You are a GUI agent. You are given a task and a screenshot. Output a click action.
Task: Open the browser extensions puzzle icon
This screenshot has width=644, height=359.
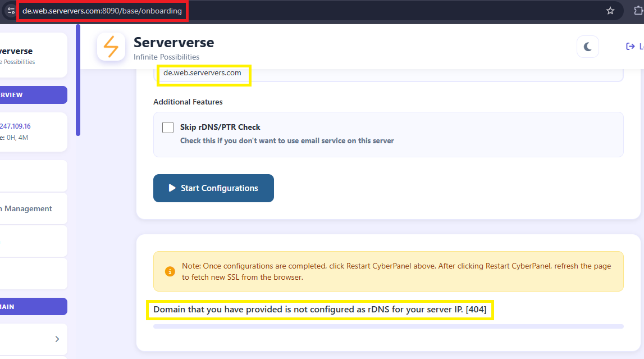click(638, 11)
